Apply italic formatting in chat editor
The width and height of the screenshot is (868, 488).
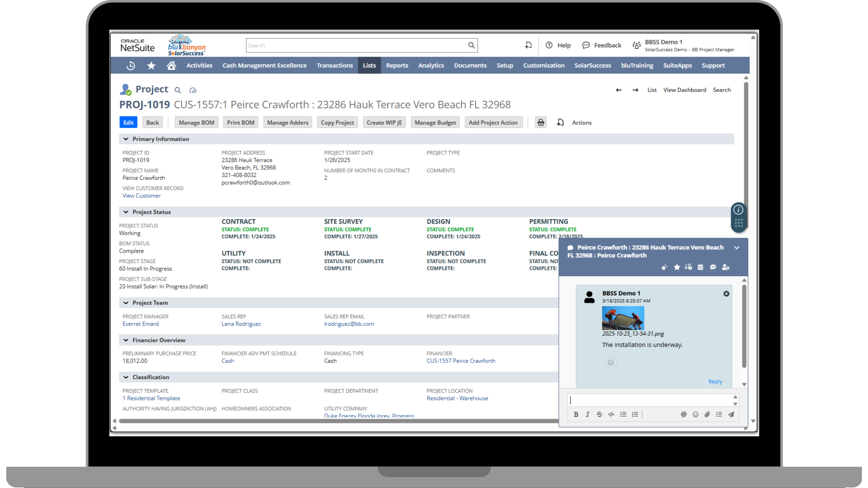pyautogui.click(x=587, y=414)
